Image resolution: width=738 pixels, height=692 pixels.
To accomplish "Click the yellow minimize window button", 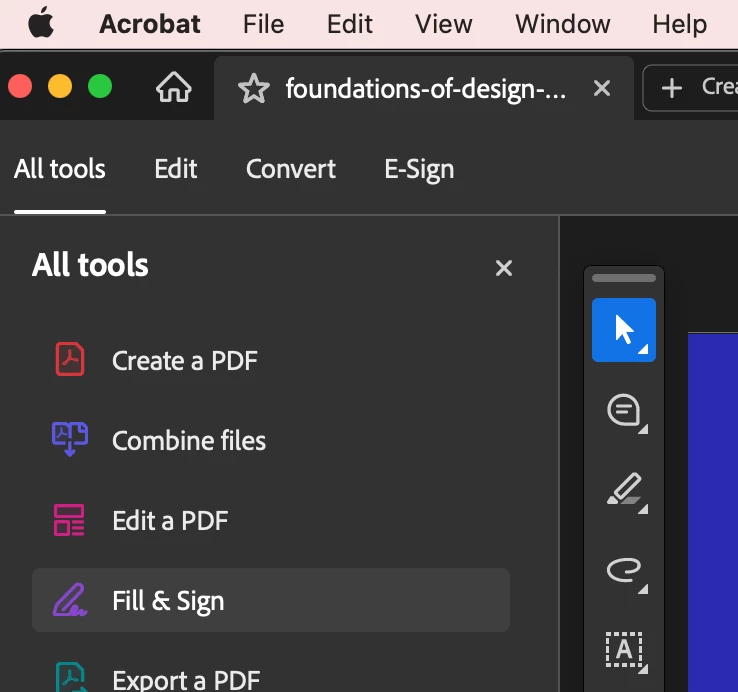I will click(x=60, y=87).
